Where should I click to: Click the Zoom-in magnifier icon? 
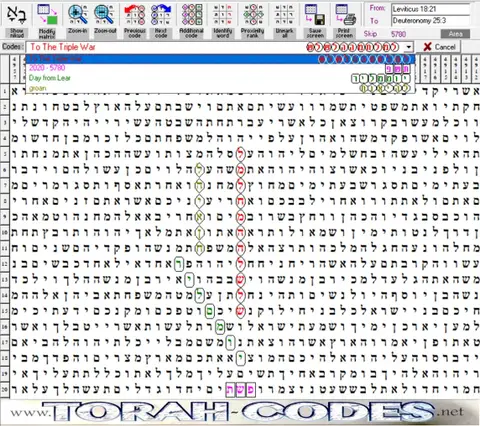(78, 14)
